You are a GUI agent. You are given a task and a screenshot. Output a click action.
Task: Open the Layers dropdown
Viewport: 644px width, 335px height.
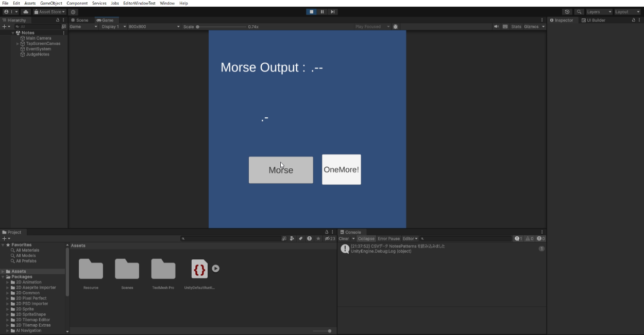tap(599, 12)
